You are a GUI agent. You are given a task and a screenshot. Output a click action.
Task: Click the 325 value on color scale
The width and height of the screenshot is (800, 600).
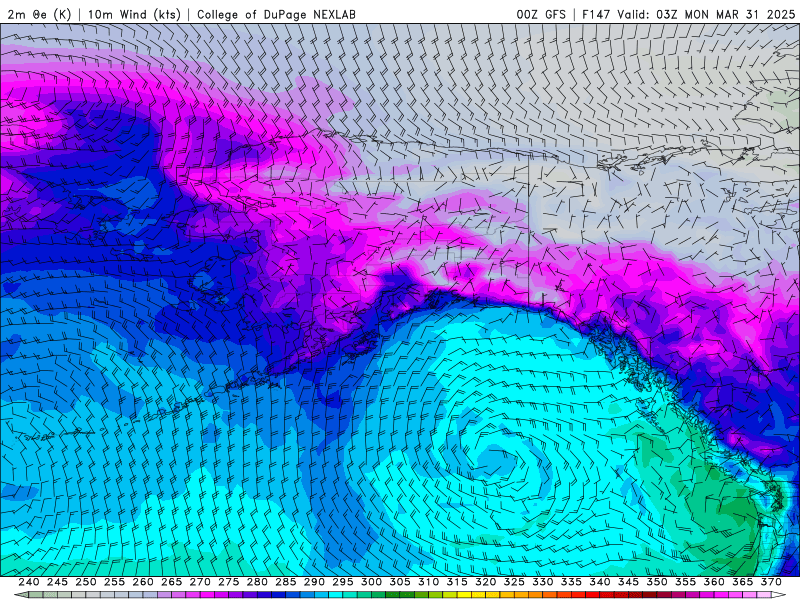tap(514, 582)
